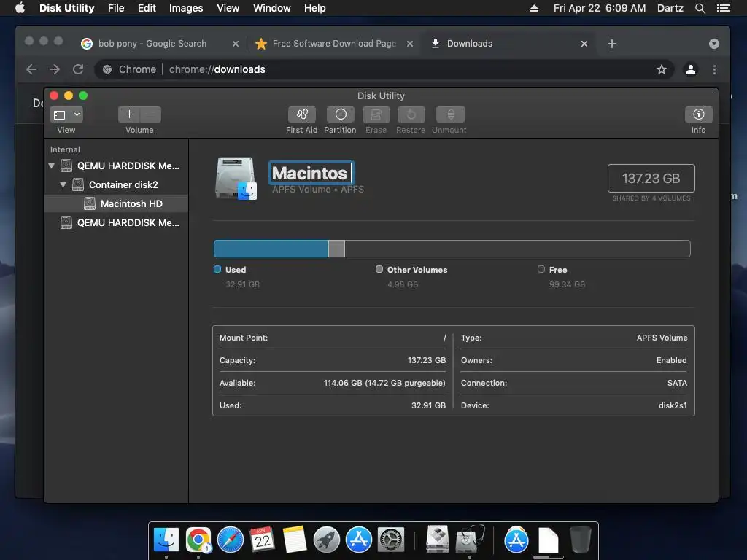Open Finder from the Dock

(x=166, y=540)
